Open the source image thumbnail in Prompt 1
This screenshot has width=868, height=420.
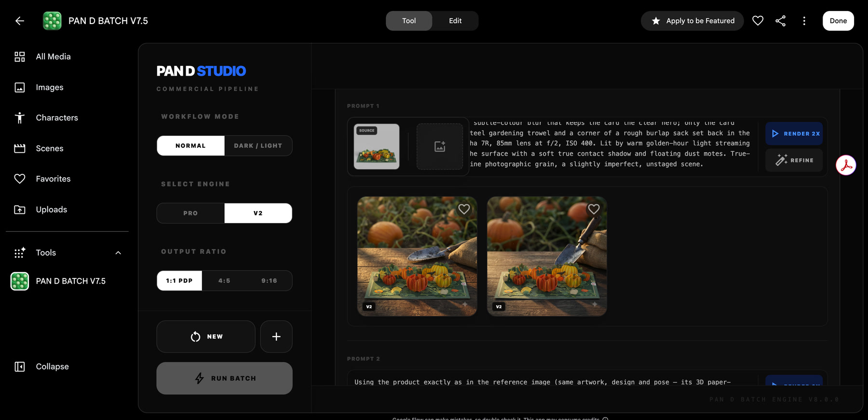(x=377, y=146)
